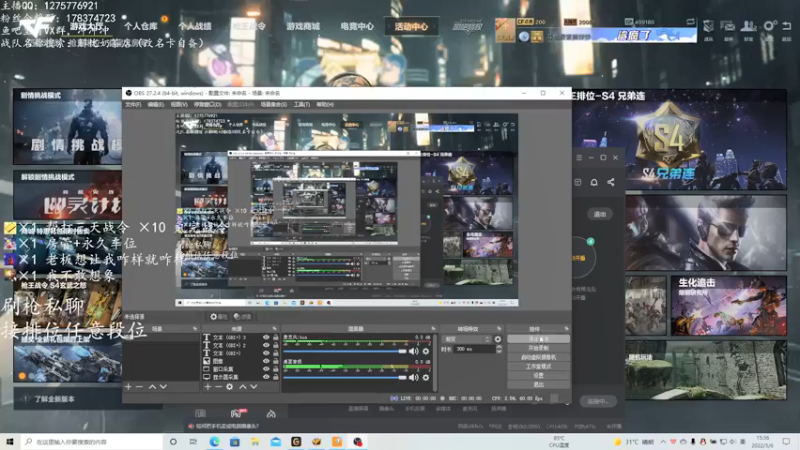Hide the third 文本 (GDI+) source
The height and width of the screenshot is (450, 800).
point(266,353)
